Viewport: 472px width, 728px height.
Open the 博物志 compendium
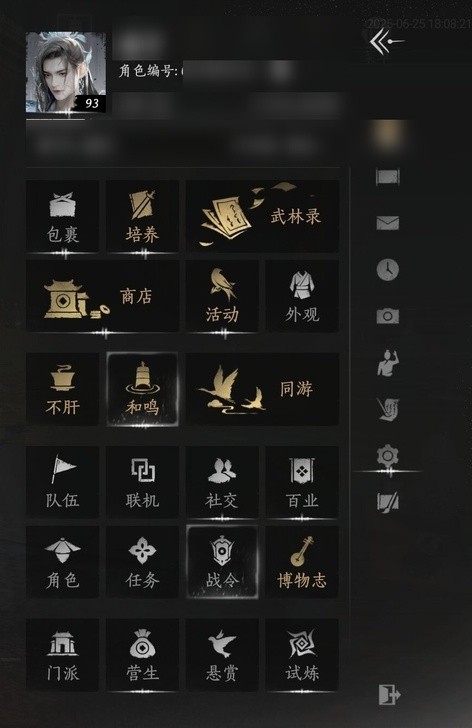click(x=302, y=562)
